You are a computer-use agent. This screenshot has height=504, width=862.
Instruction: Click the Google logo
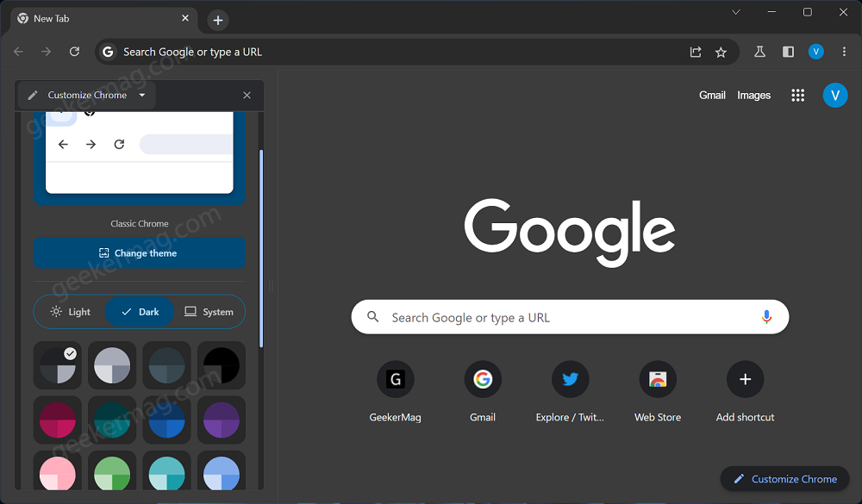point(570,233)
